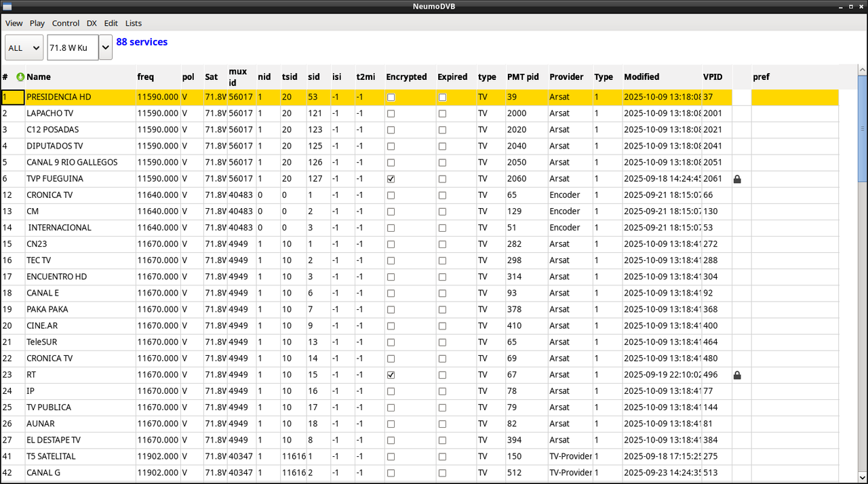Open the Lists menu
868x484 pixels.
[x=134, y=23]
